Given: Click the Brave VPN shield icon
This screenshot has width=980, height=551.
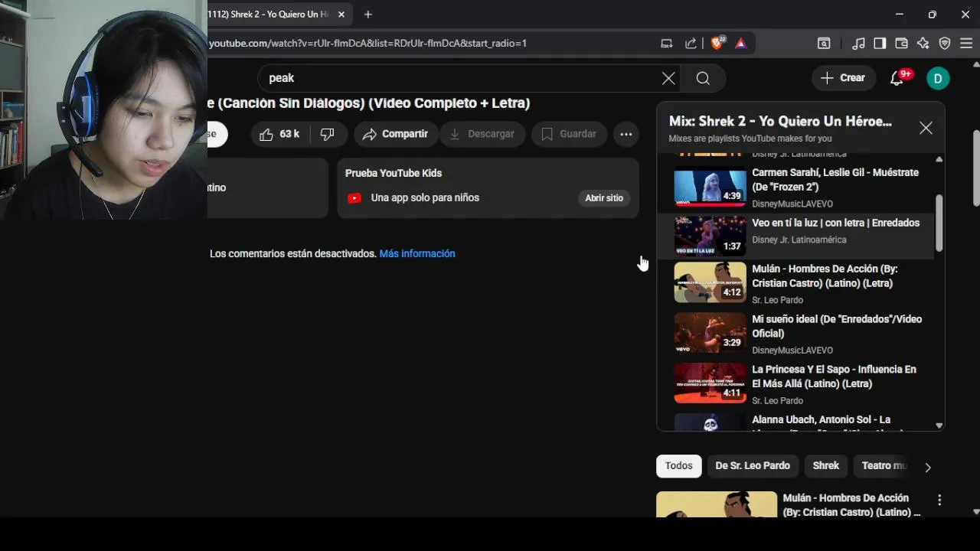Looking at the screenshot, I should click(x=945, y=44).
